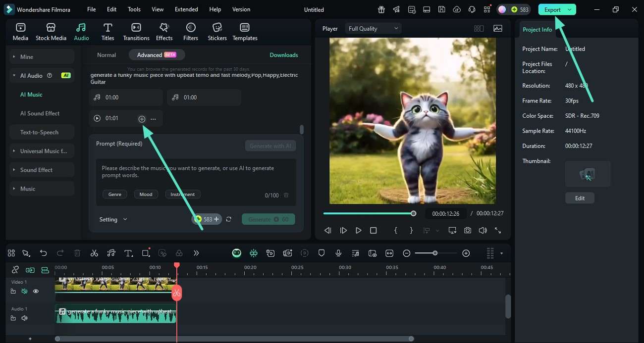Refresh AI credits with circular arrows icon
644x343 pixels.
[228, 219]
